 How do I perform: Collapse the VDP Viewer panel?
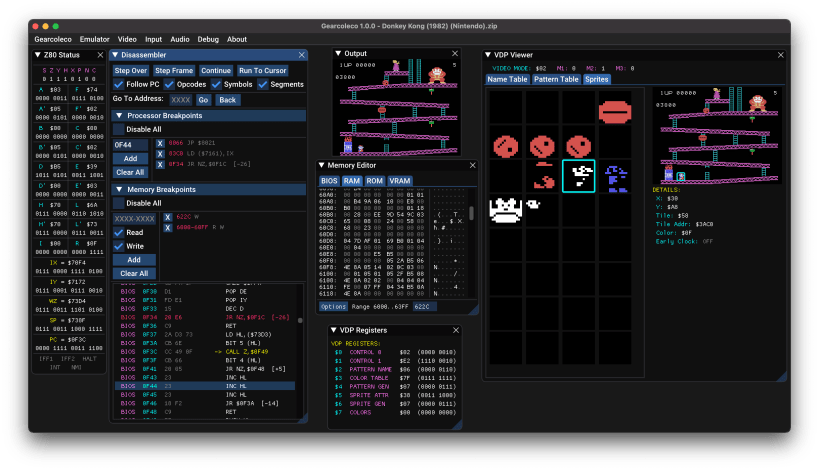click(x=488, y=55)
